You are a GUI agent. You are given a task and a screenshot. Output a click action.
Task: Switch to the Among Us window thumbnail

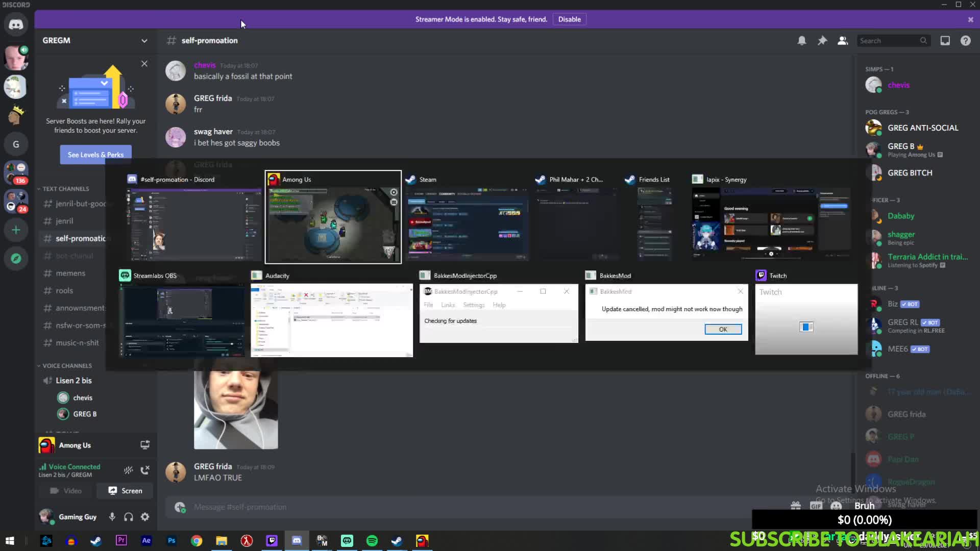(x=333, y=217)
